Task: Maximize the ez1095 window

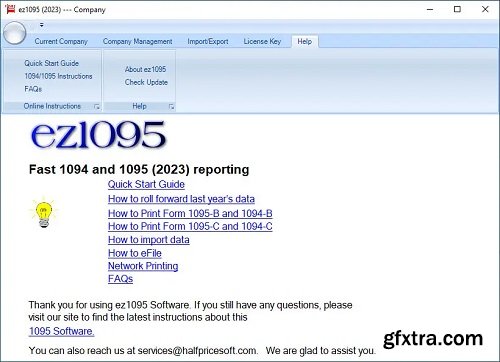Action: click(x=457, y=9)
